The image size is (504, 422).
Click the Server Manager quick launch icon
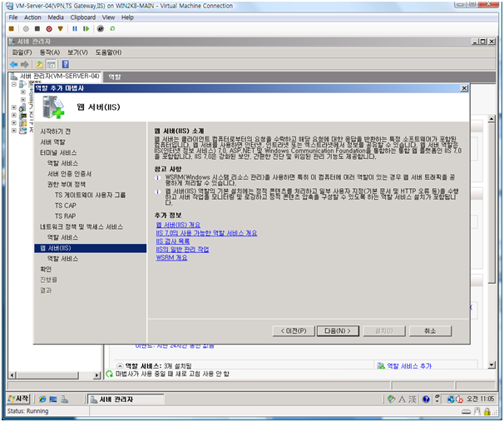pyautogui.click(x=64, y=400)
